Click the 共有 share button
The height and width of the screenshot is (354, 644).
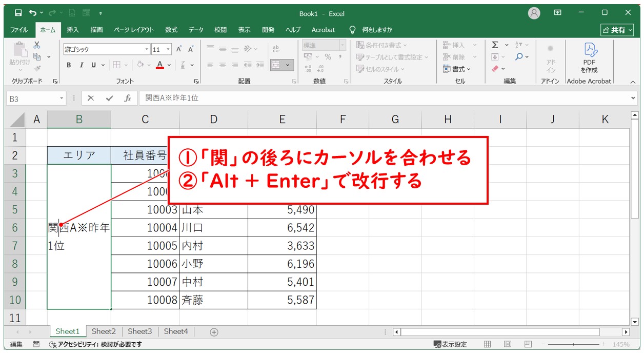click(x=617, y=30)
